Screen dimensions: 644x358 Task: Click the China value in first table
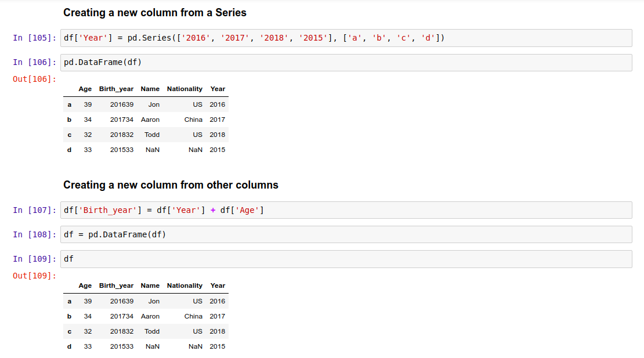(193, 120)
